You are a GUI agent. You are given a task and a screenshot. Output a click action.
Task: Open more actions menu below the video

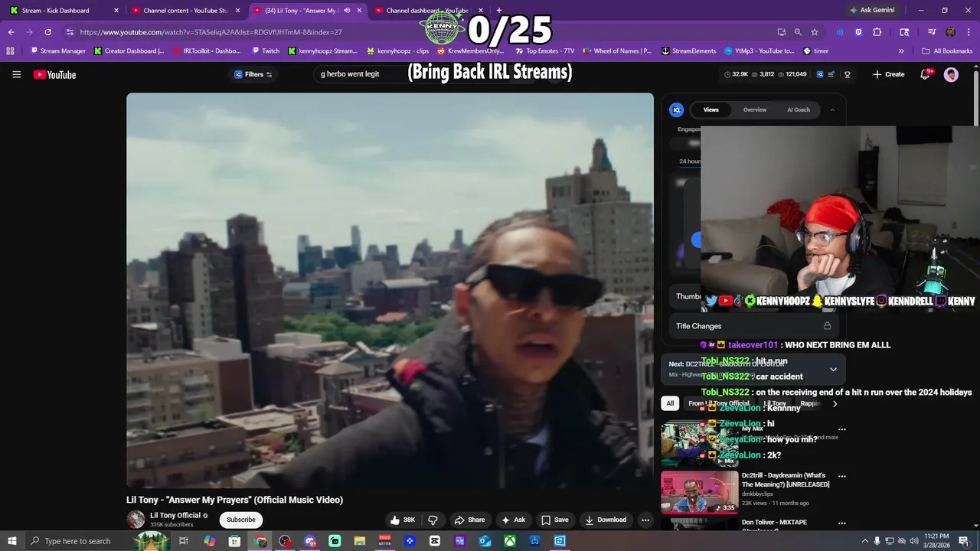click(x=645, y=520)
